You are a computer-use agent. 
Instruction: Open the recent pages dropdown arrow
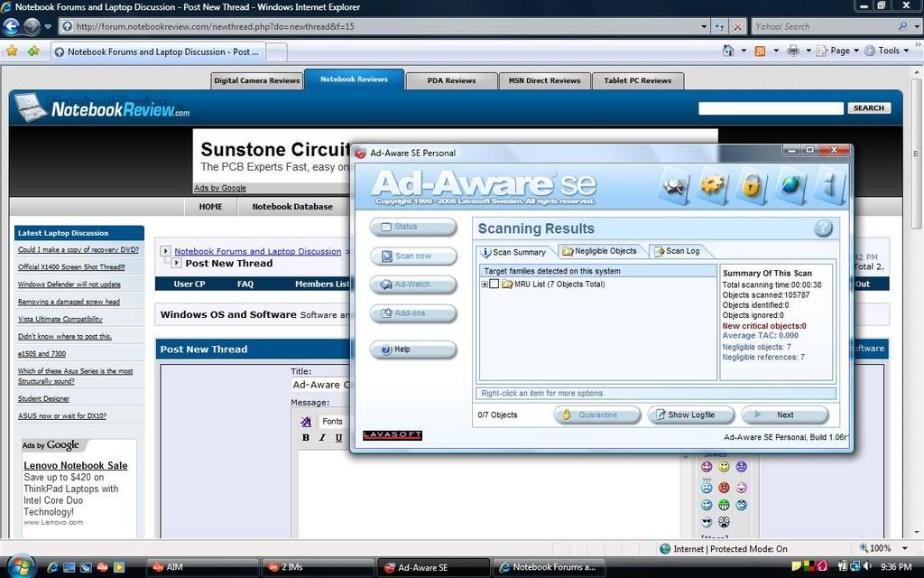(x=48, y=26)
